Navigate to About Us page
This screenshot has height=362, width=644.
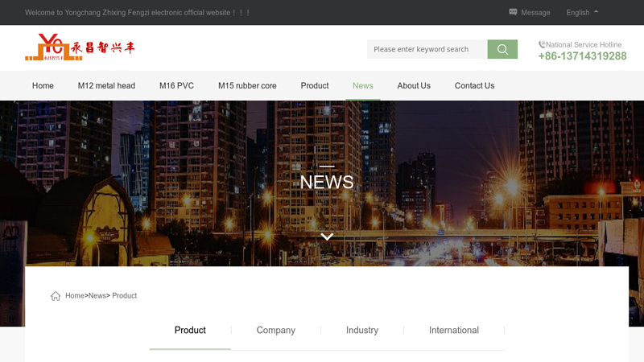[414, 86]
